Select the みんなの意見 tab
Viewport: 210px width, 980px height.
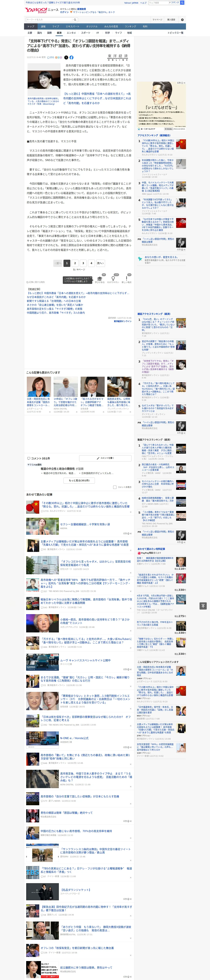[x=111, y=26]
